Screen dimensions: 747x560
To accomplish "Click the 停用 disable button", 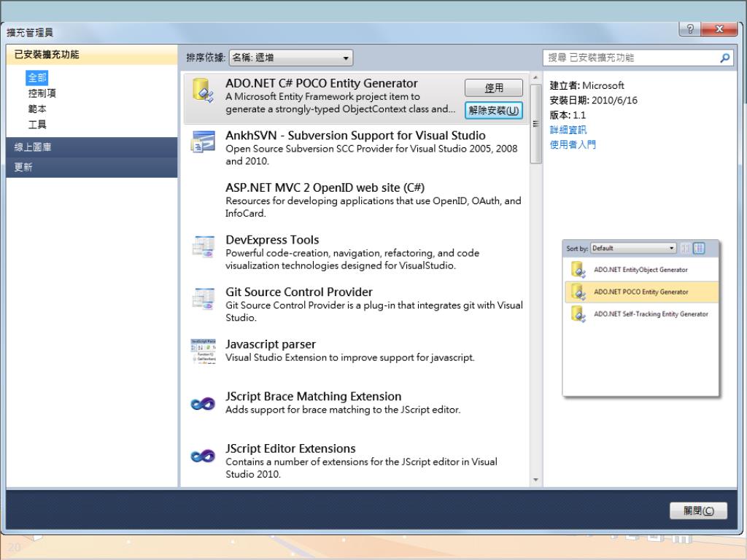I will coord(494,88).
